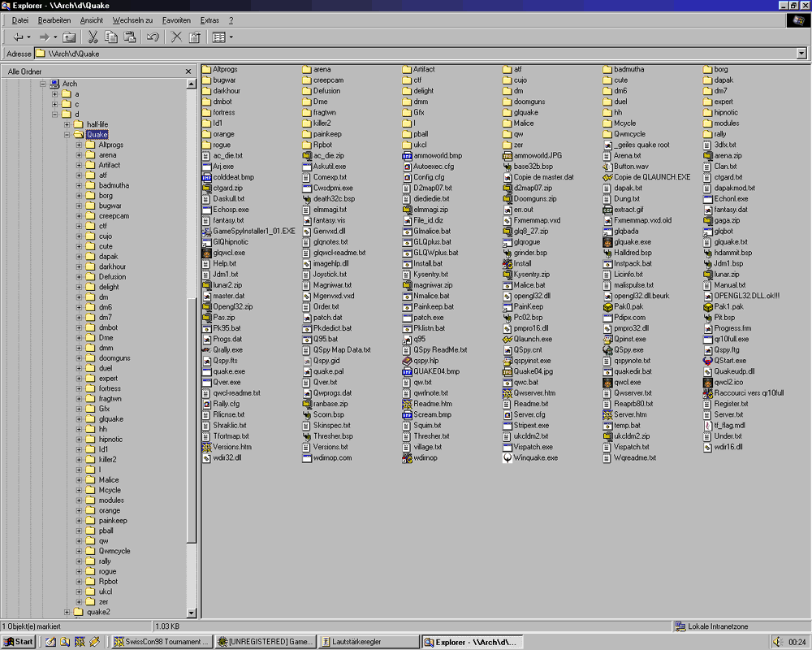
Task: Click the Delete X toolbar icon
Action: (176, 37)
